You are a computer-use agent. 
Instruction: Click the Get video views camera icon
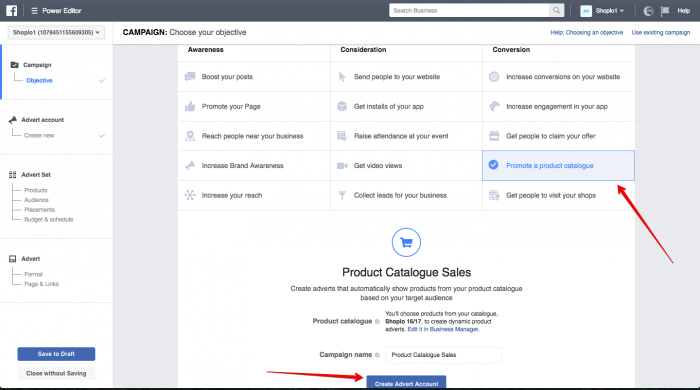(x=342, y=166)
